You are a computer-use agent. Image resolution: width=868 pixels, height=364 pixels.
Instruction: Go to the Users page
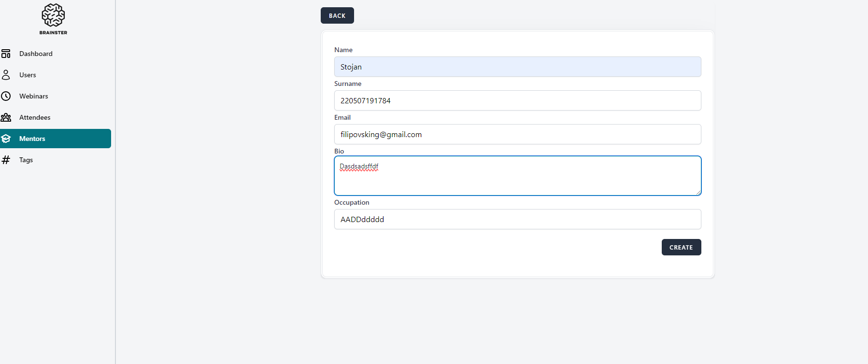click(28, 75)
